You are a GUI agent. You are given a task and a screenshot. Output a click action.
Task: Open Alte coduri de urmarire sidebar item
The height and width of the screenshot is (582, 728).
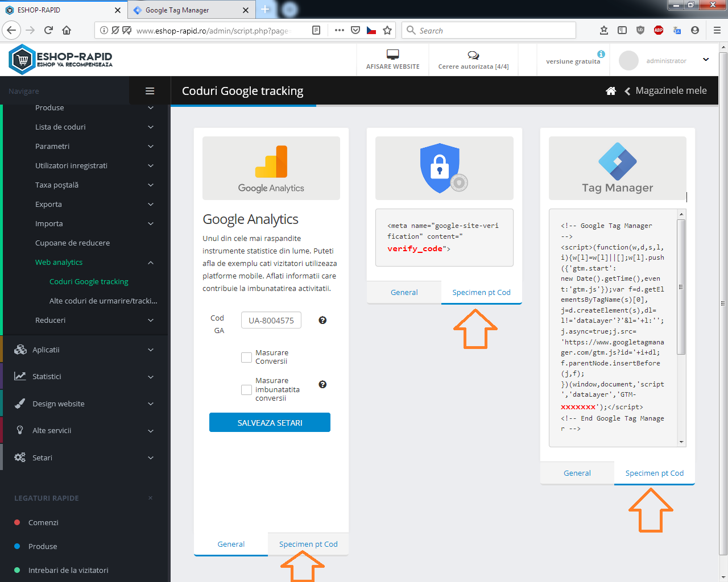click(x=104, y=301)
